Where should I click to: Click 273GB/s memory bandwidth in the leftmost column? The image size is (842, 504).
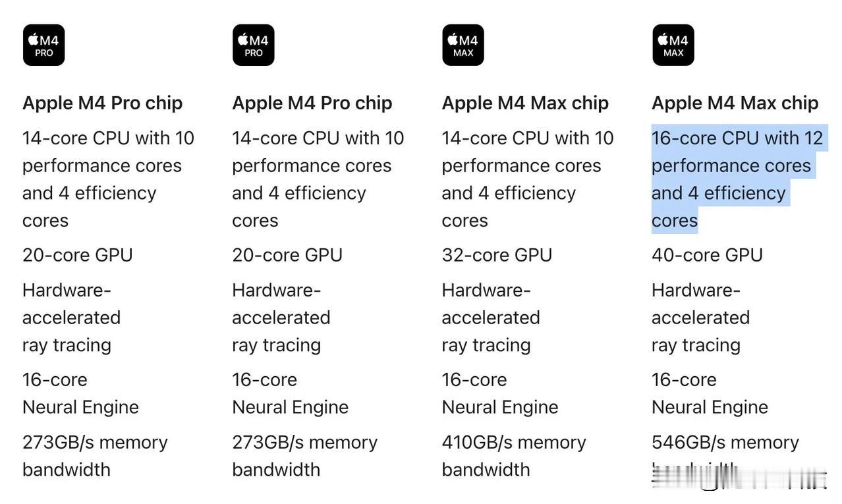click(x=95, y=455)
